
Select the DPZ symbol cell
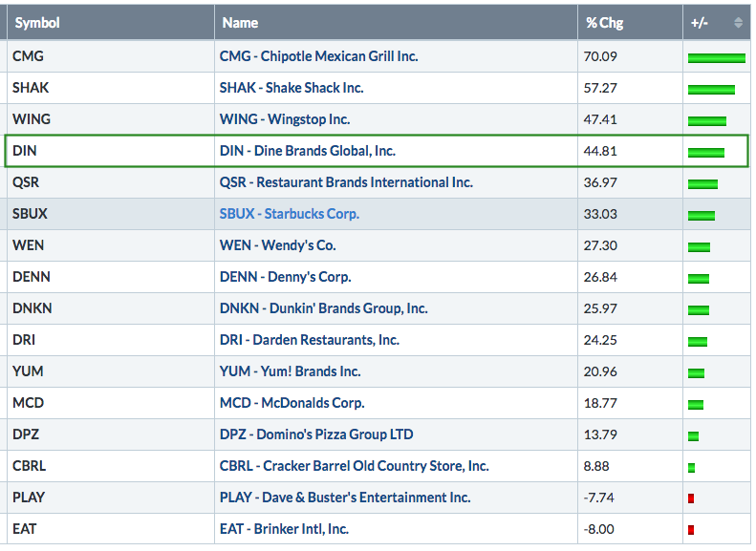[111, 434]
